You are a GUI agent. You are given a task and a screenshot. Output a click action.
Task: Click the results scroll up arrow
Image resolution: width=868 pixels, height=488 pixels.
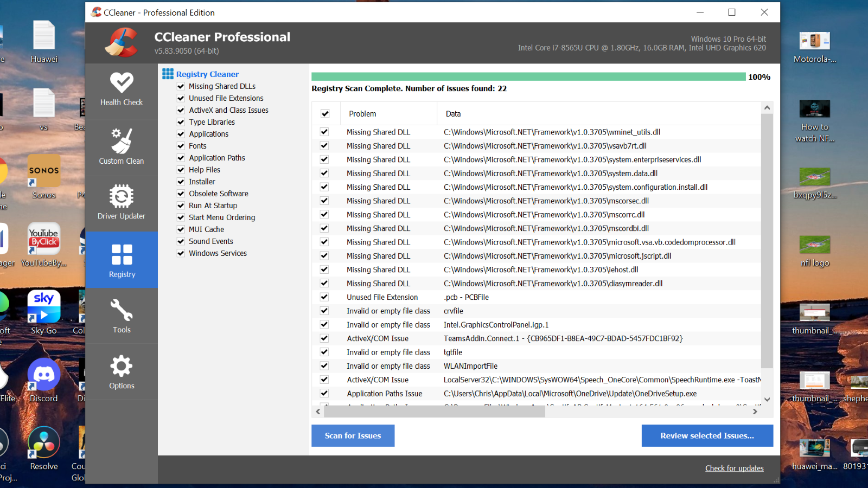(x=767, y=107)
